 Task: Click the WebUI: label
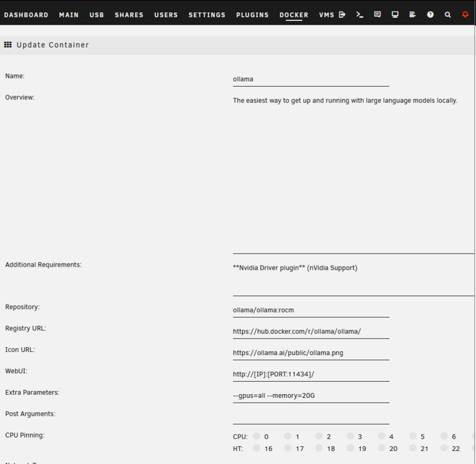click(16, 371)
